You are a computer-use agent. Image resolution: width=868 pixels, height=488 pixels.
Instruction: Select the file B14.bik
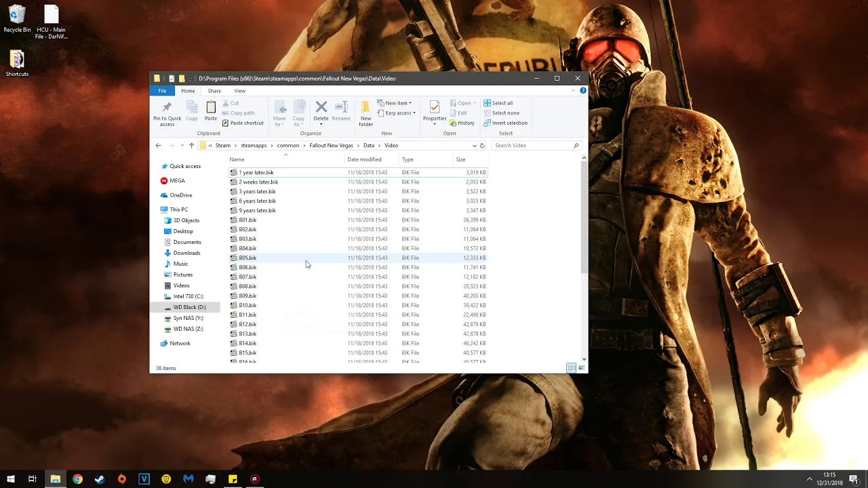point(358,343)
